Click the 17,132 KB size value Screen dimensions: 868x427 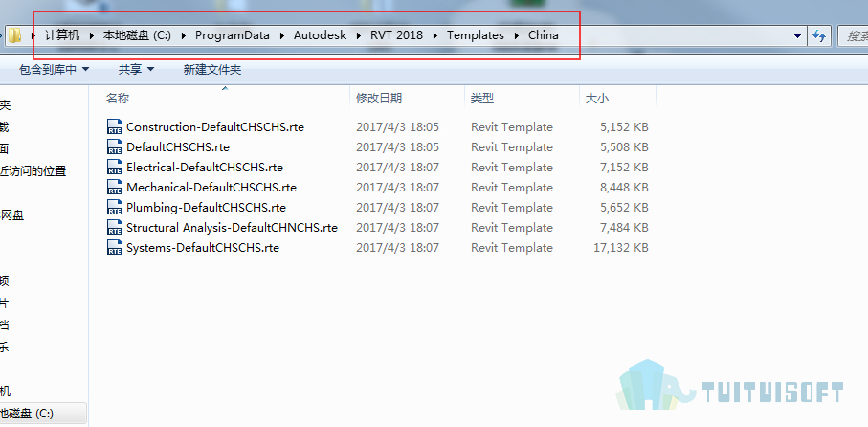[x=620, y=248]
